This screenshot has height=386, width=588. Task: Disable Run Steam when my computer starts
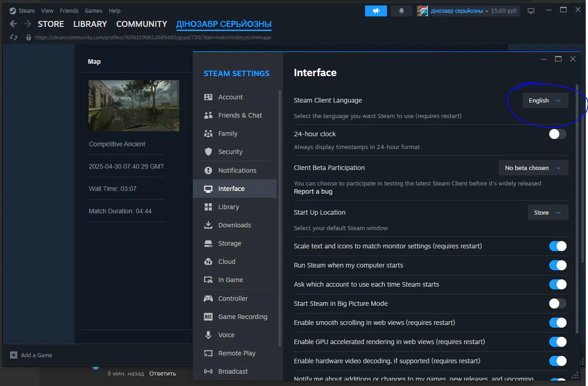pos(558,265)
